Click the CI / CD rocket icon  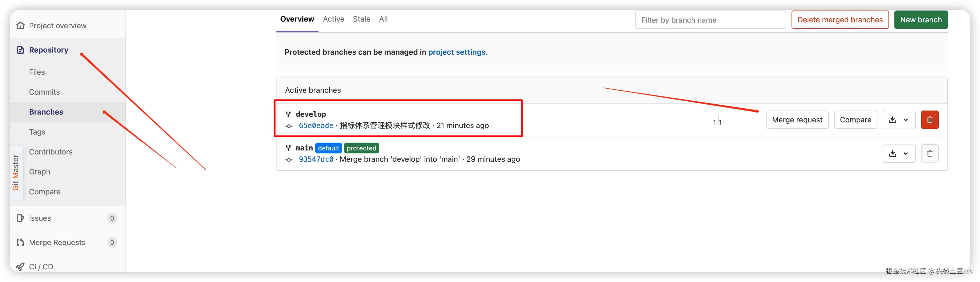[20, 266]
